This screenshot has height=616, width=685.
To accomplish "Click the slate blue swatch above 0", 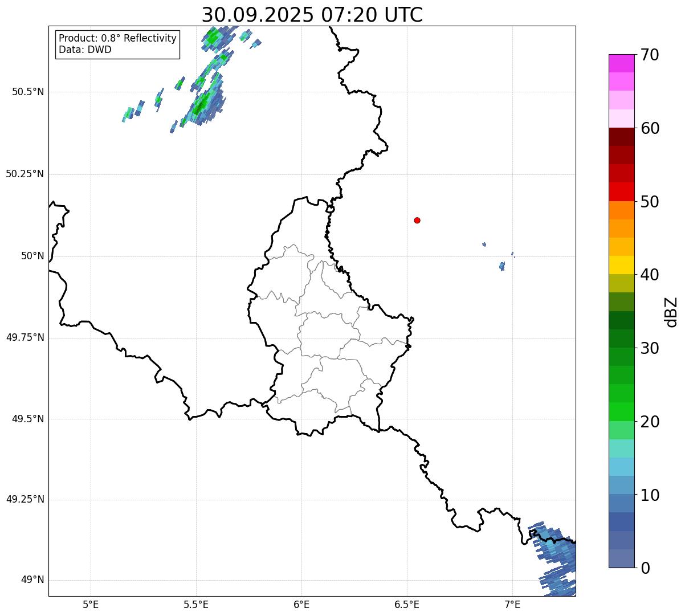I will pos(621,558).
